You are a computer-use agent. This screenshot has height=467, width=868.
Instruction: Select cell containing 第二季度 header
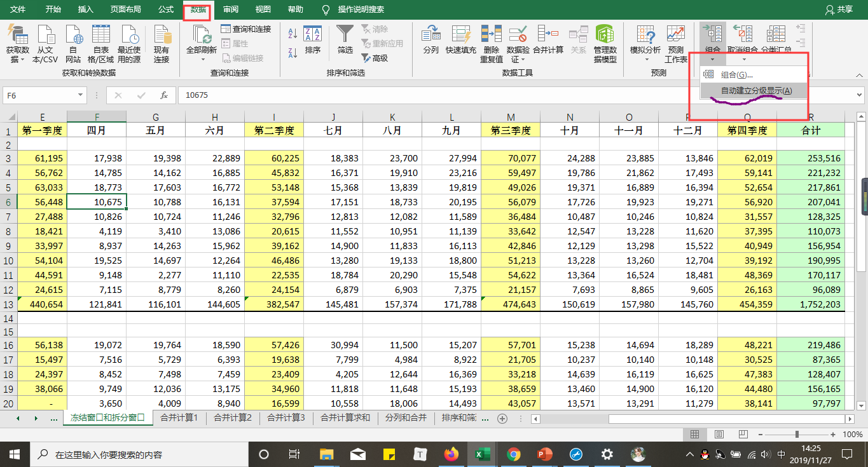tap(274, 130)
